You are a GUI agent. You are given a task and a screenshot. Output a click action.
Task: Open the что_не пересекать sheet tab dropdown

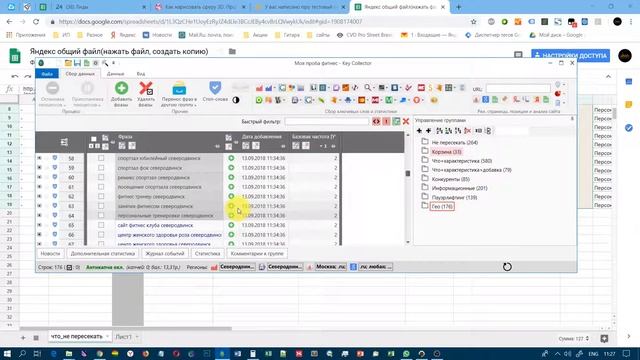click(107, 336)
